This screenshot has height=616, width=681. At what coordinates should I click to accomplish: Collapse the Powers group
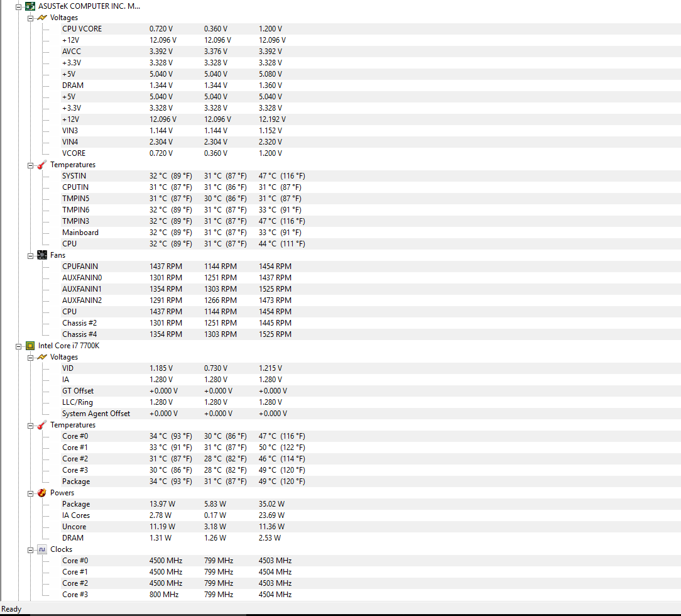click(x=30, y=493)
